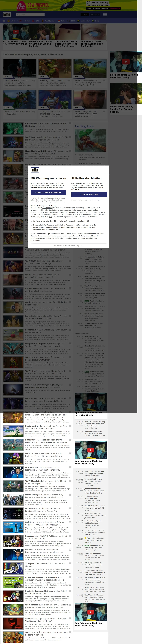Open the Heft navigation item
The width and height of the screenshot is (142, 644).
95,21
